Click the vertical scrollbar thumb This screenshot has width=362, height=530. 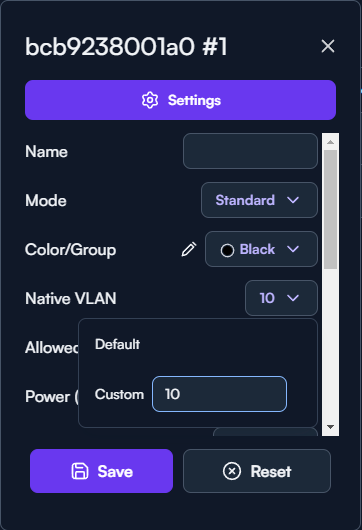click(331, 210)
